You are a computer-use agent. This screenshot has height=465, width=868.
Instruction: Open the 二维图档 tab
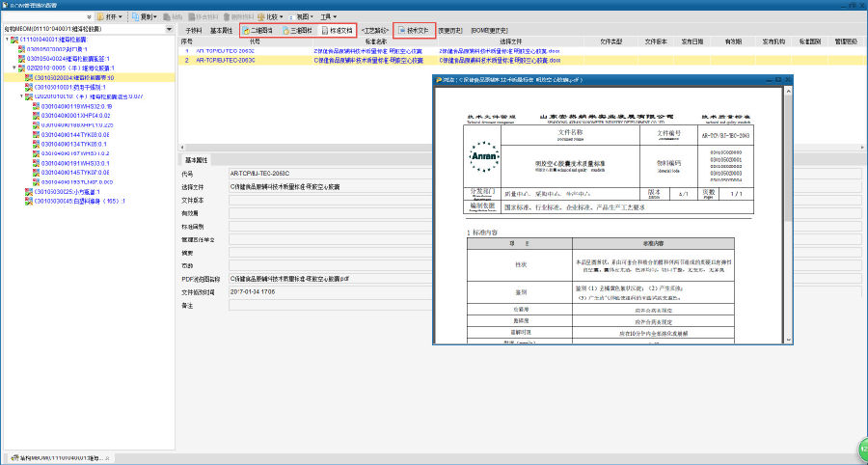pos(258,31)
